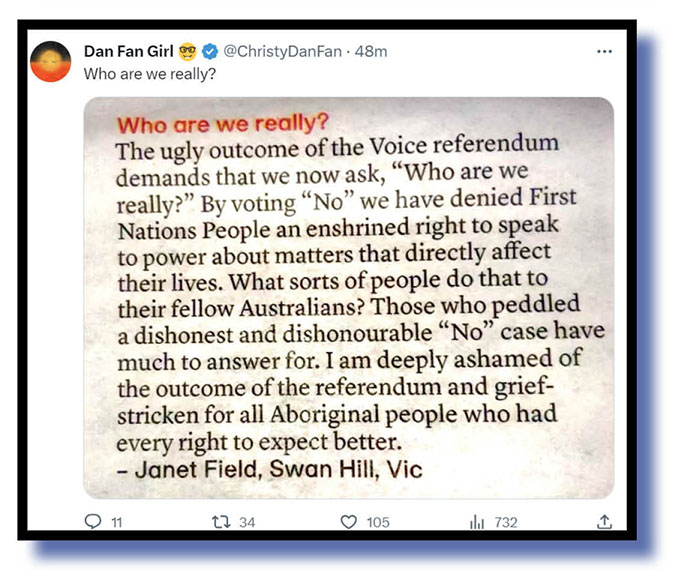Click the blue verified checkmark badge

coord(210,51)
